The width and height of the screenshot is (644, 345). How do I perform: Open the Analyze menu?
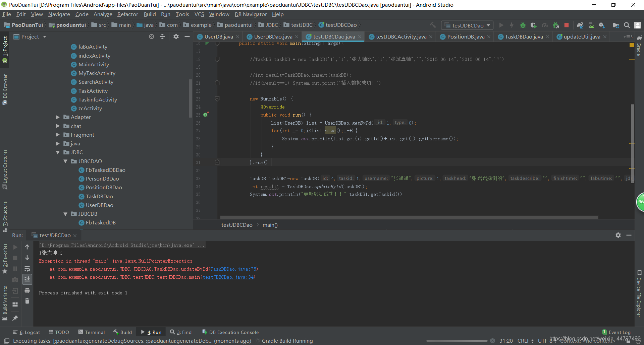(103, 14)
